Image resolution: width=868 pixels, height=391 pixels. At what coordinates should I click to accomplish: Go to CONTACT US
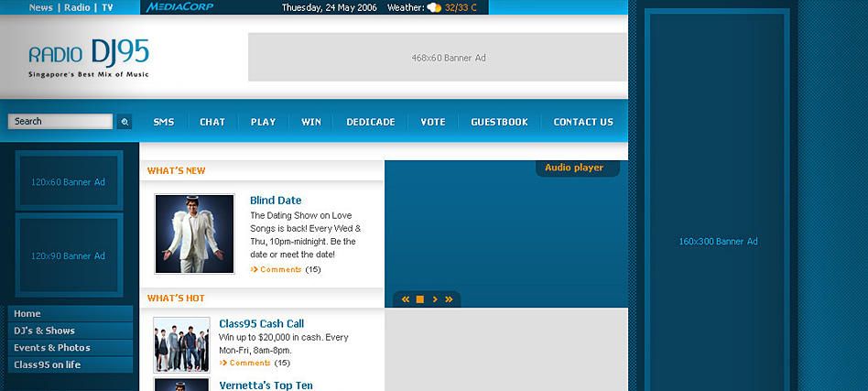pyautogui.click(x=583, y=123)
